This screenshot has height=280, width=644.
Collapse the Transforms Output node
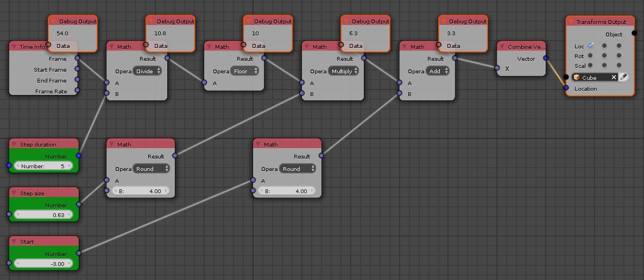pos(571,22)
